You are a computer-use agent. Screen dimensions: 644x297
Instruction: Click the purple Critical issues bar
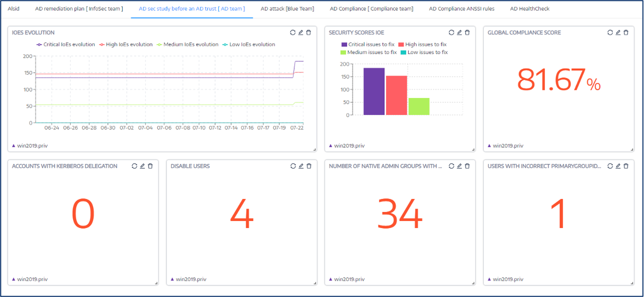click(x=374, y=91)
